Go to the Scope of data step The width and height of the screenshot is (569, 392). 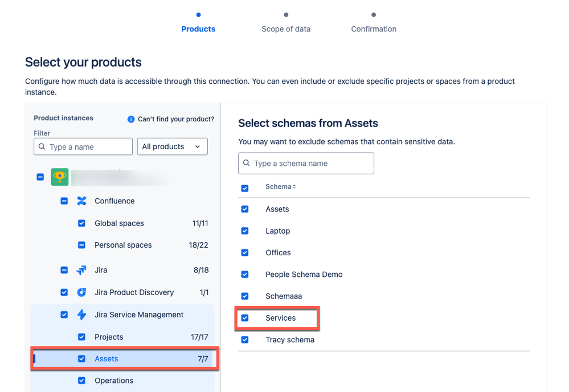pos(286,29)
